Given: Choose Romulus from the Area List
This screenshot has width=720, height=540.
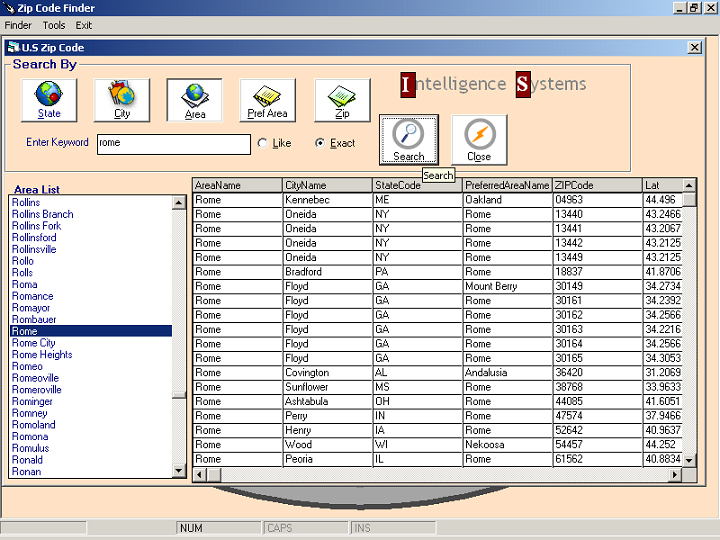Looking at the screenshot, I should tap(30, 448).
